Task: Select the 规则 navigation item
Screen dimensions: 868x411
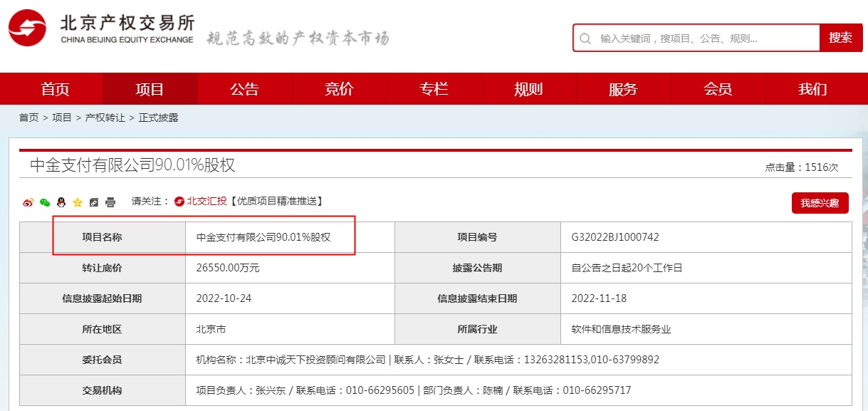Action: (x=528, y=89)
